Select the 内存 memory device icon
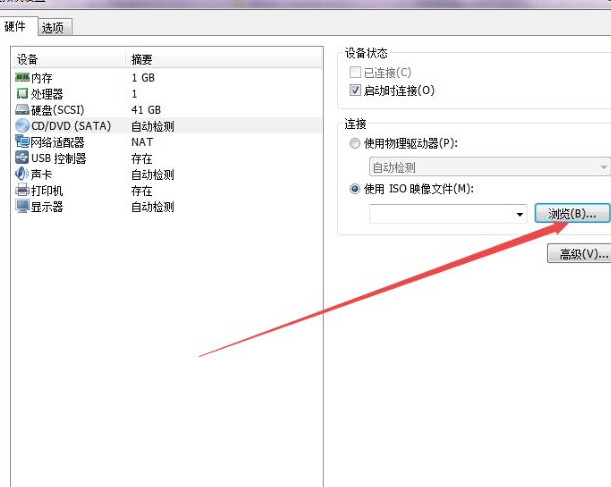Viewport: 611px width, 487px height. point(23,77)
